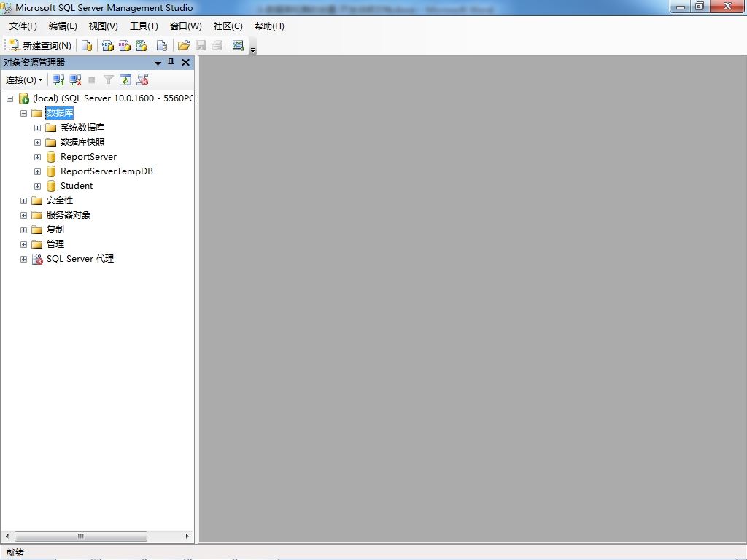Open the Activity Monitor toolbar icon
This screenshot has width=747, height=560.
tap(239, 45)
